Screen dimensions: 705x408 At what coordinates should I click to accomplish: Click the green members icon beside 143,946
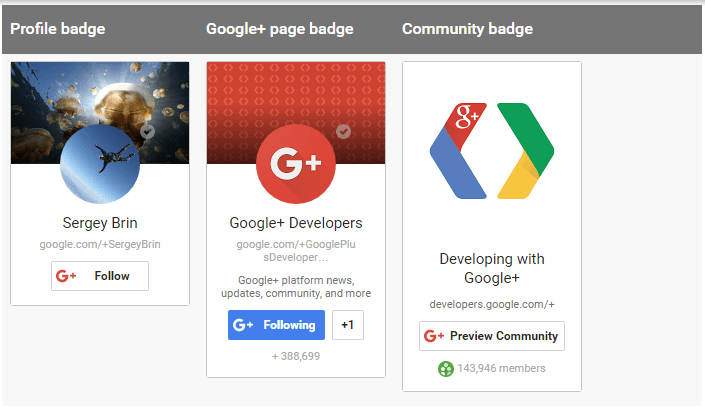pos(446,369)
